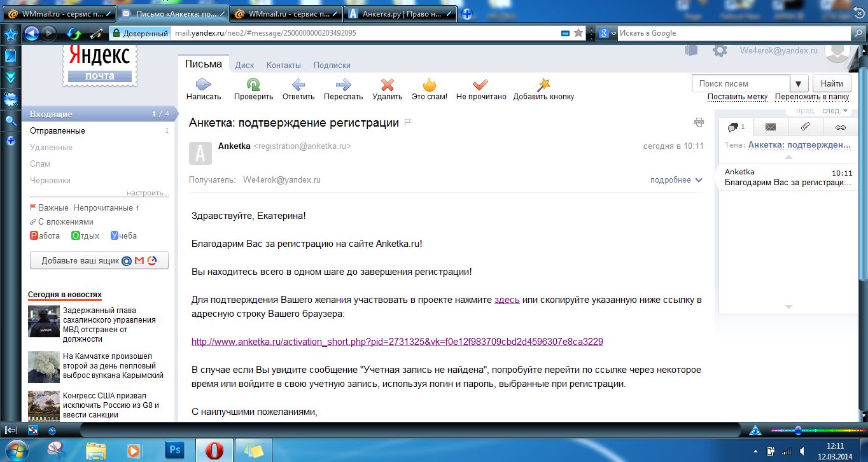The image size is (868, 462).
Task: Click the Переслать forward arrow icon
Action: [x=343, y=84]
